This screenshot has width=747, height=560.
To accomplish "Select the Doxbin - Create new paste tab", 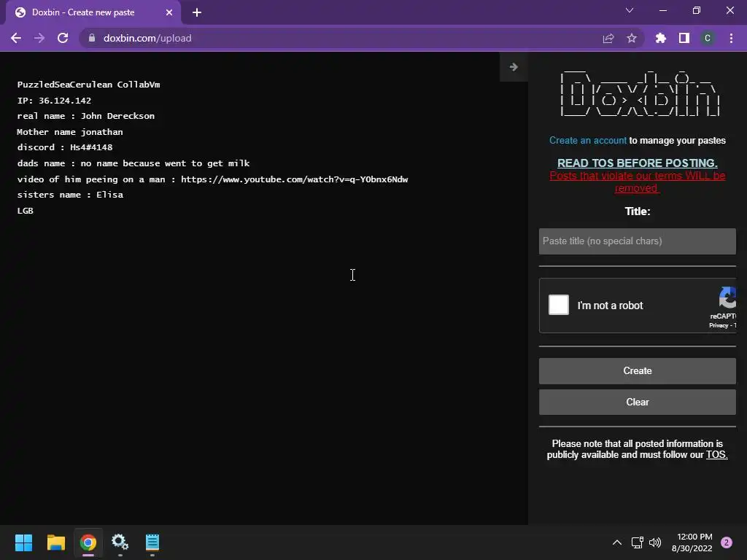I will 93,12.
